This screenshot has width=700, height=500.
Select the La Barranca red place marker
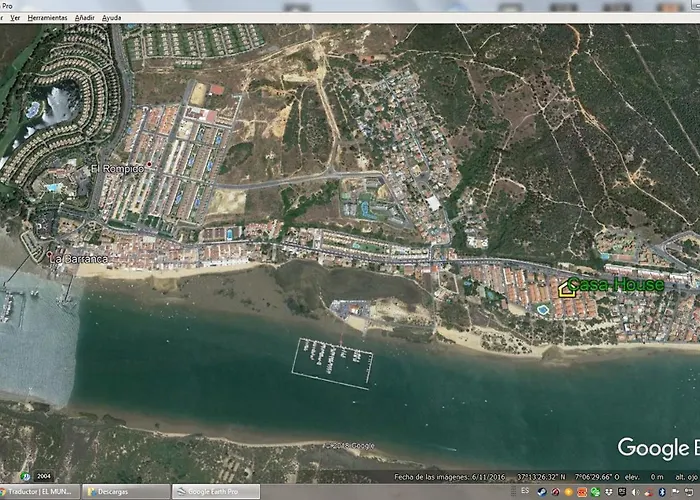49,254
